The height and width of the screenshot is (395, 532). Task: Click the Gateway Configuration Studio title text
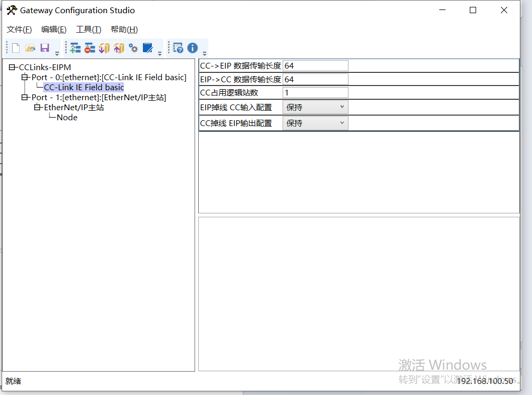pyautogui.click(x=78, y=11)
